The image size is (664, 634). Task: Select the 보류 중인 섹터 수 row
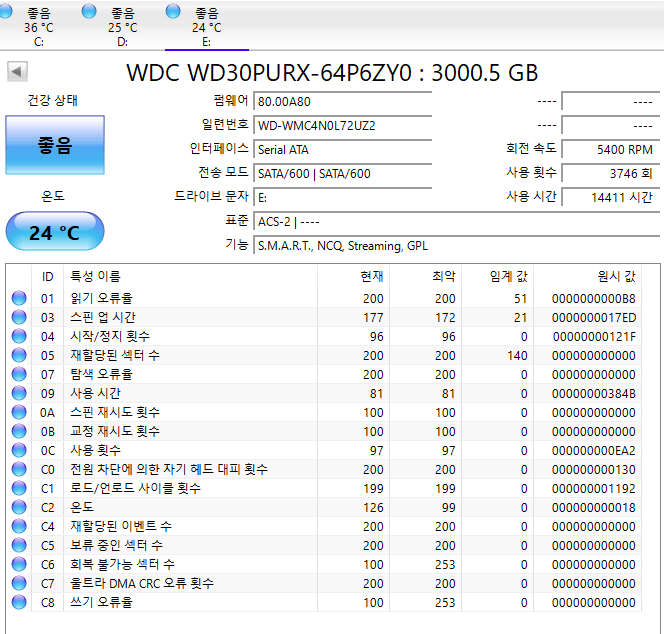pos(326,545)
